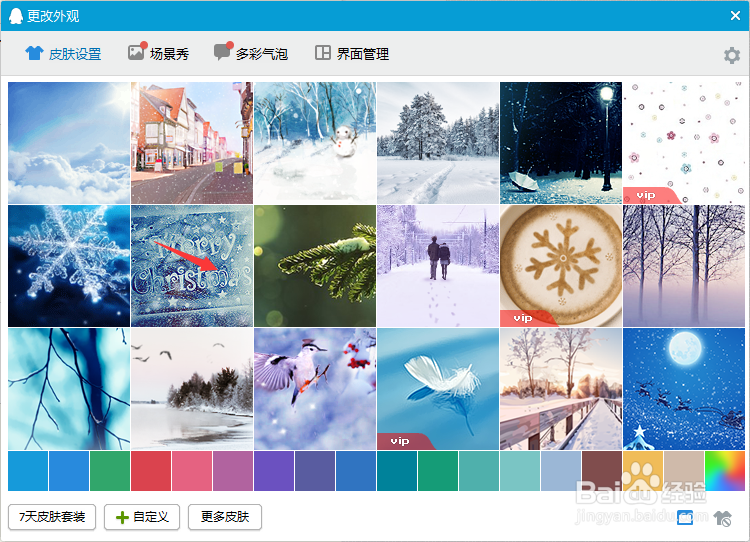Select the snowflake latte coffee skin

coord(561,266)
